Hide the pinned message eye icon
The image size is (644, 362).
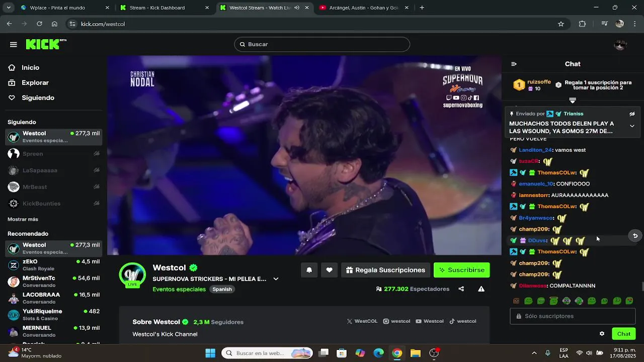click(x=632, y=114)
